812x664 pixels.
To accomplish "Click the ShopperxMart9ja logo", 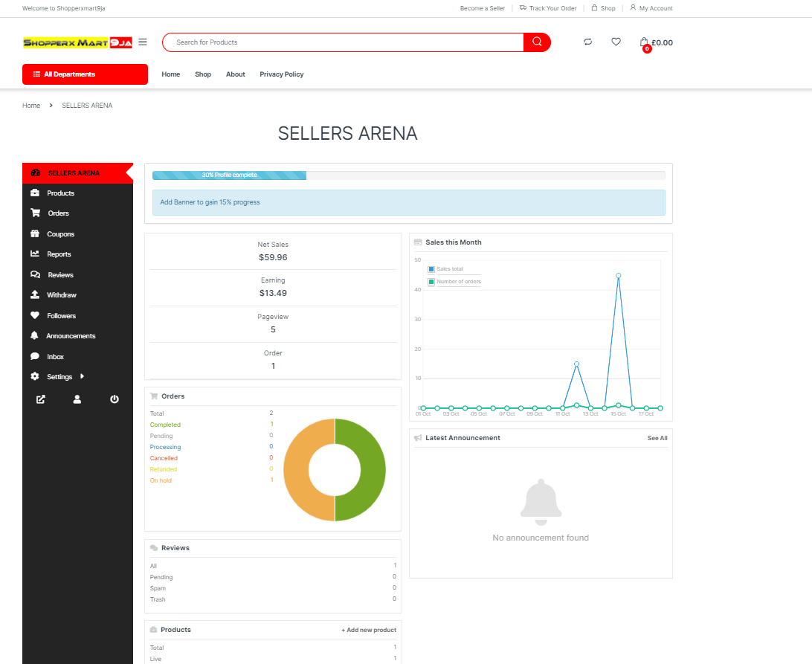I will coord(77,42).
